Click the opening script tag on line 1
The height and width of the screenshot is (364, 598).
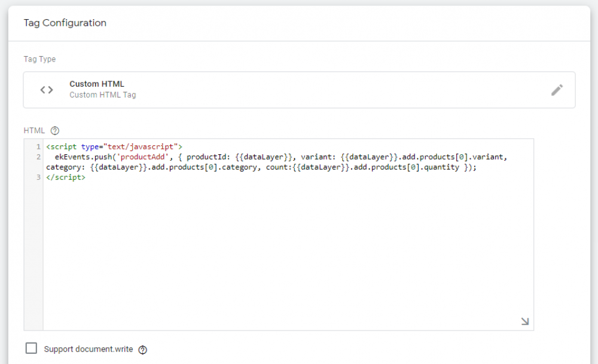point(114,147)
